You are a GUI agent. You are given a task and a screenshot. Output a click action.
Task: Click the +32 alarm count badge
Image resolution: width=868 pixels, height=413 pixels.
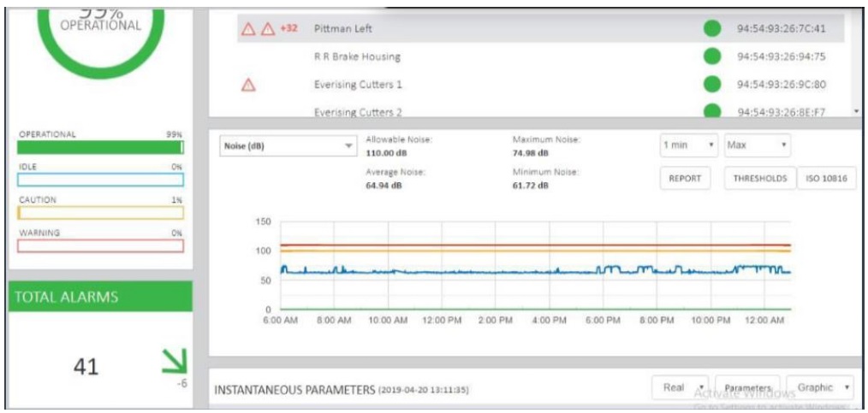tap(288, 29)
